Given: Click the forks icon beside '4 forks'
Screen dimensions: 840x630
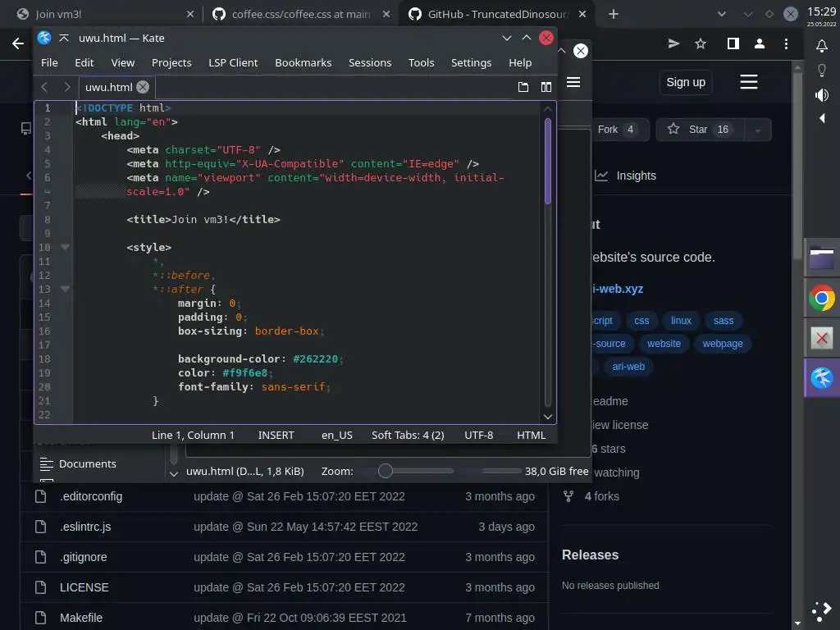Looking at the screenshot, I should tap(568, 496).
